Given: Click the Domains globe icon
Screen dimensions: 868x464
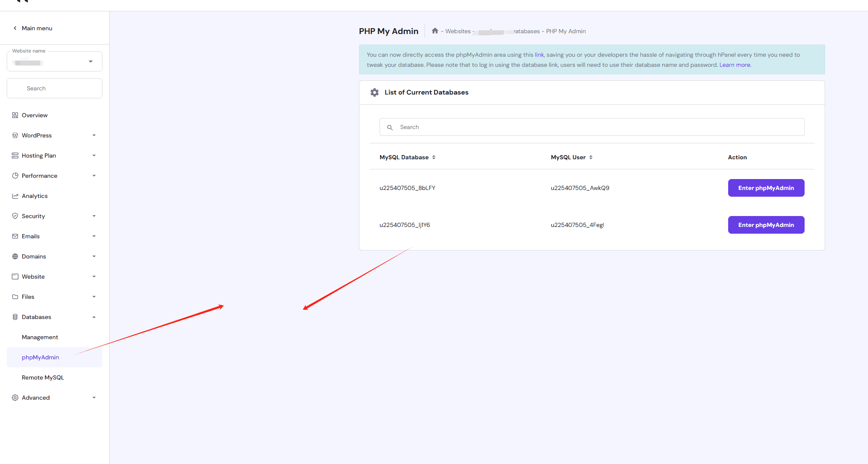Looking at the screenshot, I should tap(15, 256).
